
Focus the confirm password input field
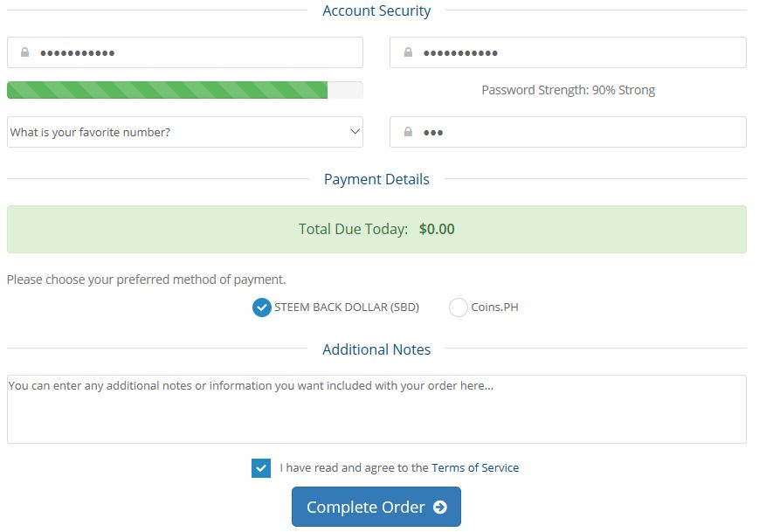point(568,52)
